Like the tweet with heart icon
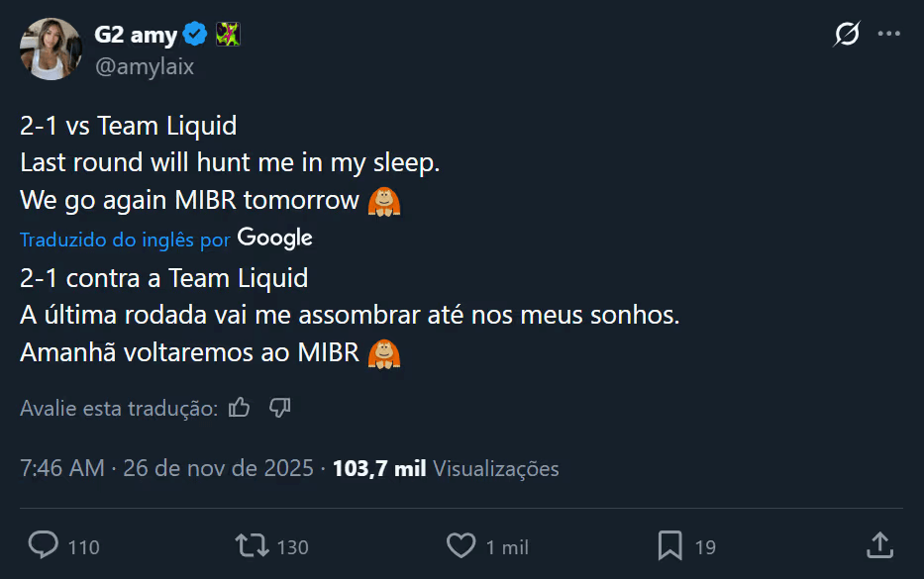Image resolution: width=924 pixels, height=579 pixels. (461, 545)
